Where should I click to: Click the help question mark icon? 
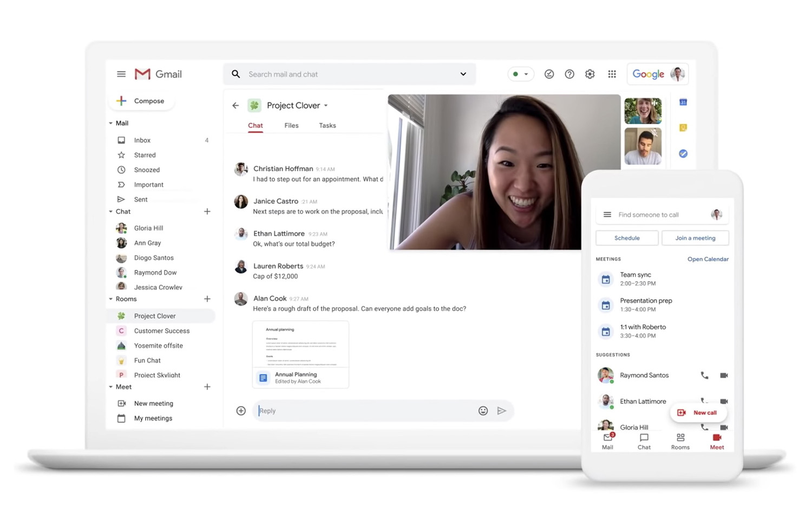pos(569,74)
